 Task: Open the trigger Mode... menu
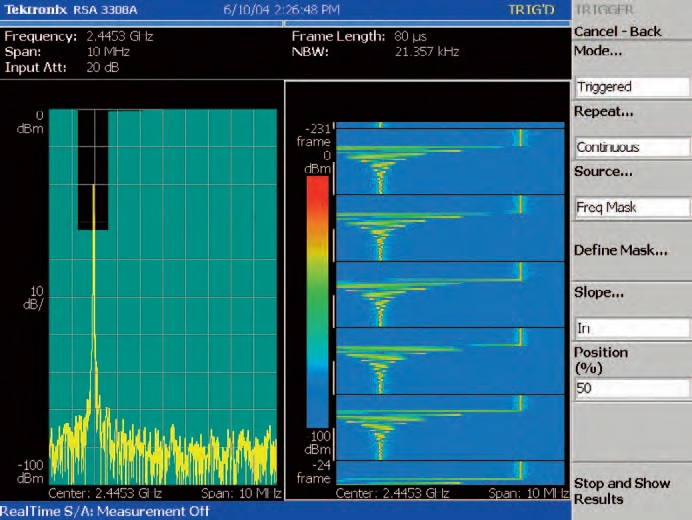pyautogui.click(x=598, y=50)
